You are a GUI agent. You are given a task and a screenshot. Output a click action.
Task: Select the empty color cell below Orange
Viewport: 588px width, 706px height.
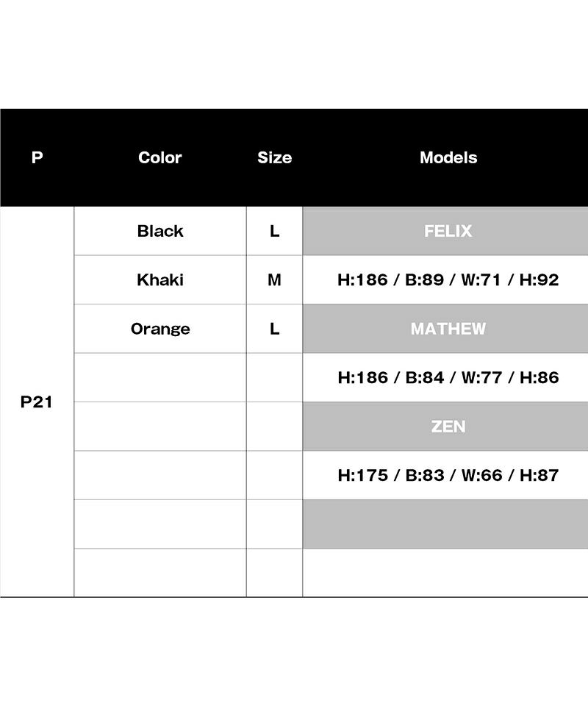click(x=160, y=377)
